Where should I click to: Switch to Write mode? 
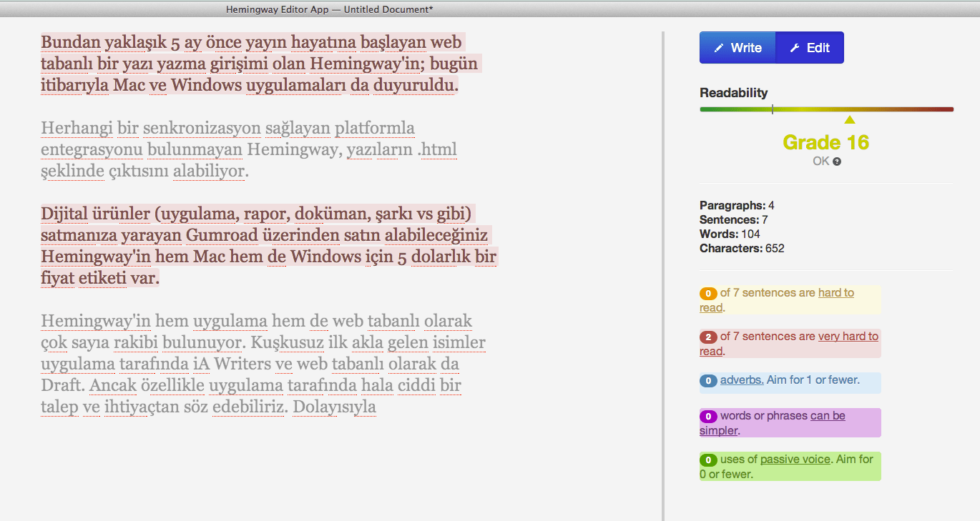point(737,46)
